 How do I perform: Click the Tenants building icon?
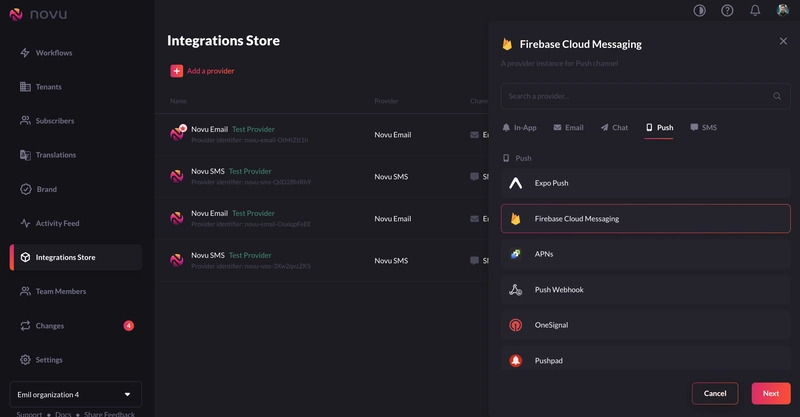(x=25, y=87)
